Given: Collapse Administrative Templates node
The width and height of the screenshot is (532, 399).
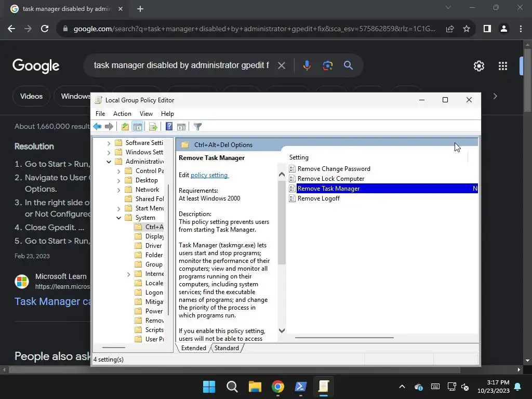Looking at the screenshot, I should [109, 162].
